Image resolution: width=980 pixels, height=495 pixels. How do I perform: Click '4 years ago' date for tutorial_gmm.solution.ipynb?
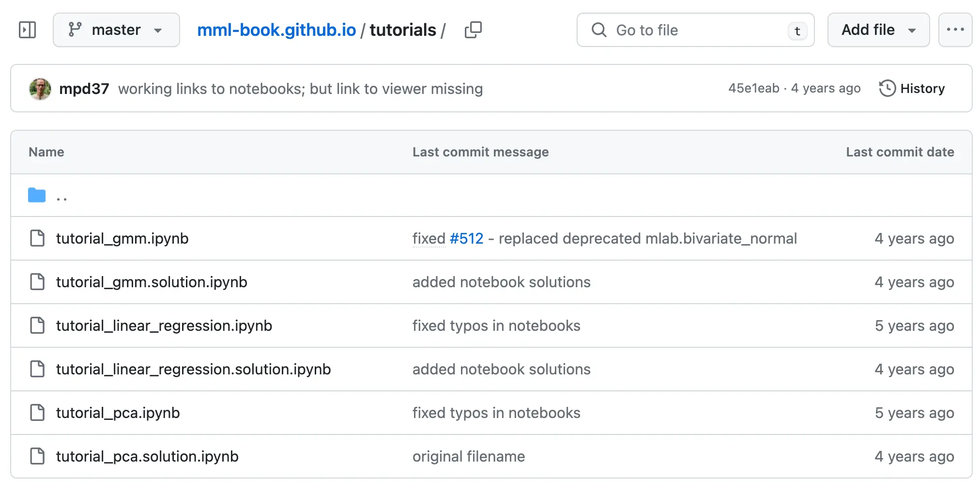point(914,282)
